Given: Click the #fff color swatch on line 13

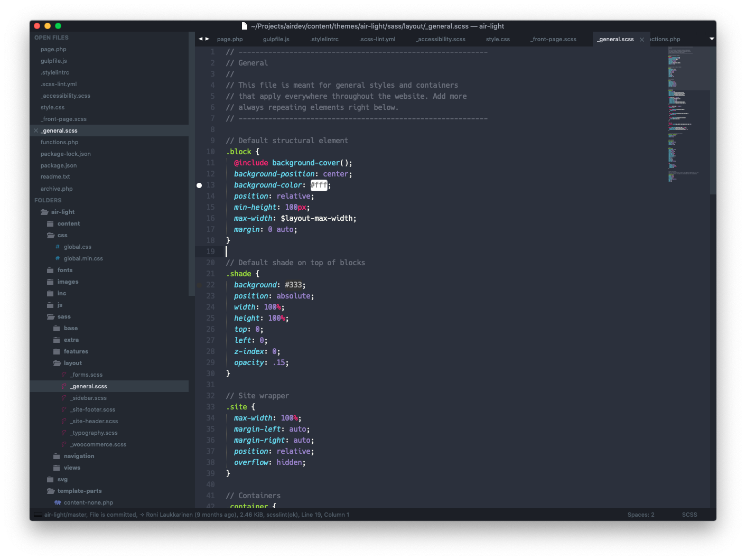Looking at the screenshot, I should click(x=319, y=185).
